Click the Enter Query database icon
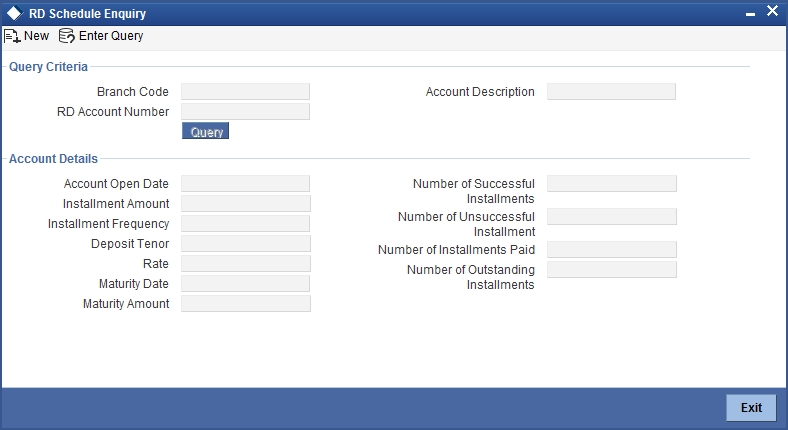The width and height of the screenshot is (788, 430). 66,36
